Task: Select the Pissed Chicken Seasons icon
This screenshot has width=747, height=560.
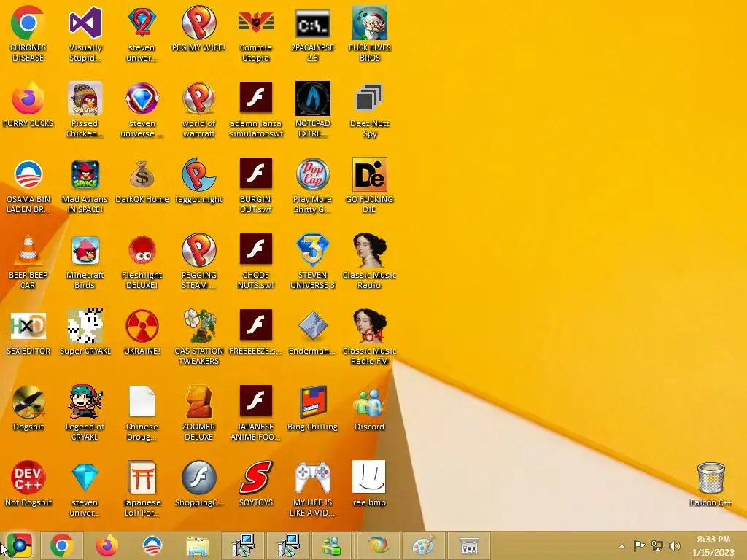Action: (x=85, y=98)
